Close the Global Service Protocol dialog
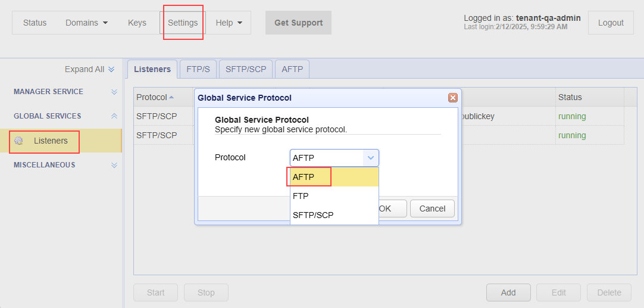The height and width of the screenshot is (308, 644). pyautogui.click(x=452, y=98)
